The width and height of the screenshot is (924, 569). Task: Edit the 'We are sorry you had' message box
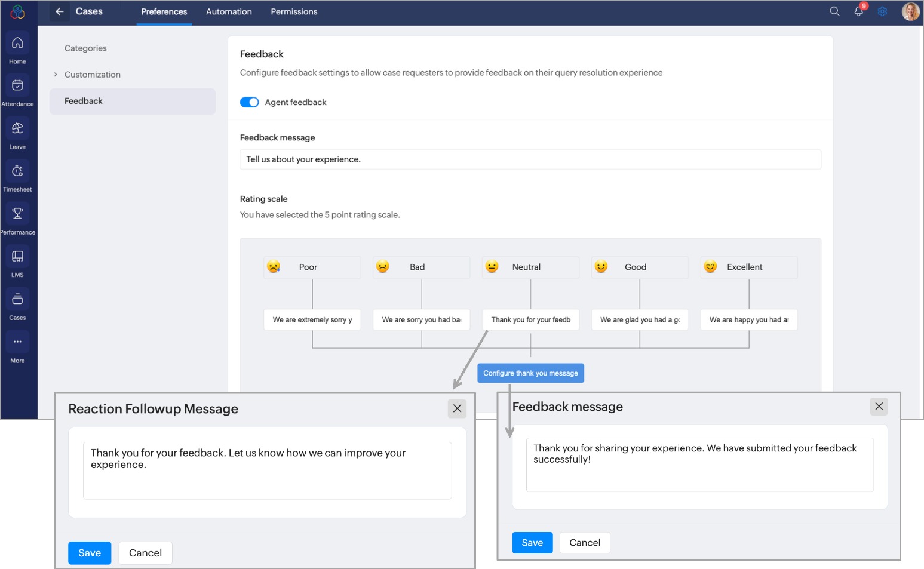[422, 320]
